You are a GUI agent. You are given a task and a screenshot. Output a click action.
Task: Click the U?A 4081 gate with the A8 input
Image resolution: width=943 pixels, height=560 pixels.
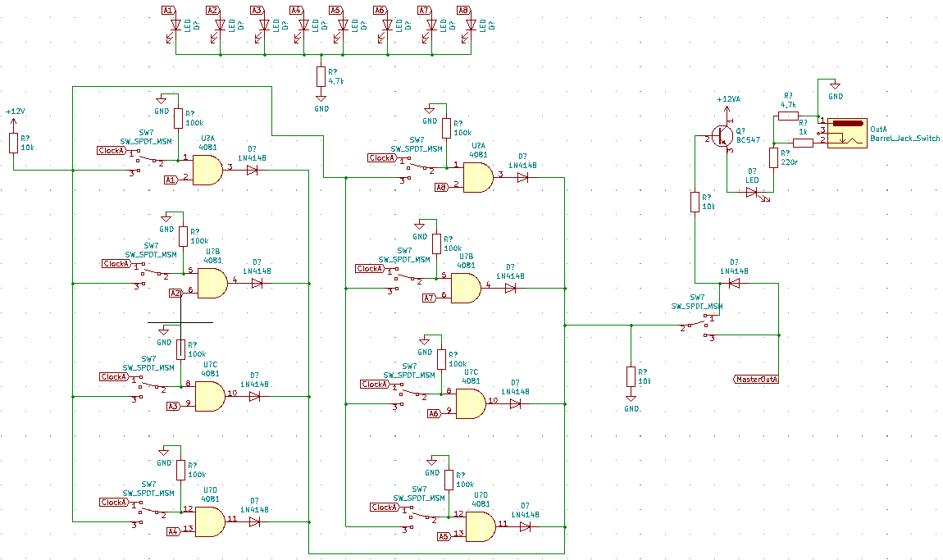pos(478,177)
